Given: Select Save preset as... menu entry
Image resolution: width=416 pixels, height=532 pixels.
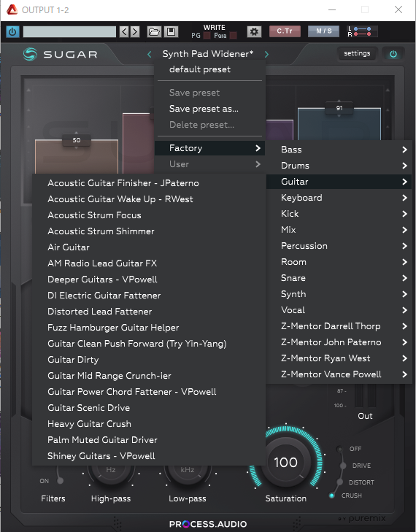Looking at the screenshot, I should pyautogui.click(x=209, y=109).
